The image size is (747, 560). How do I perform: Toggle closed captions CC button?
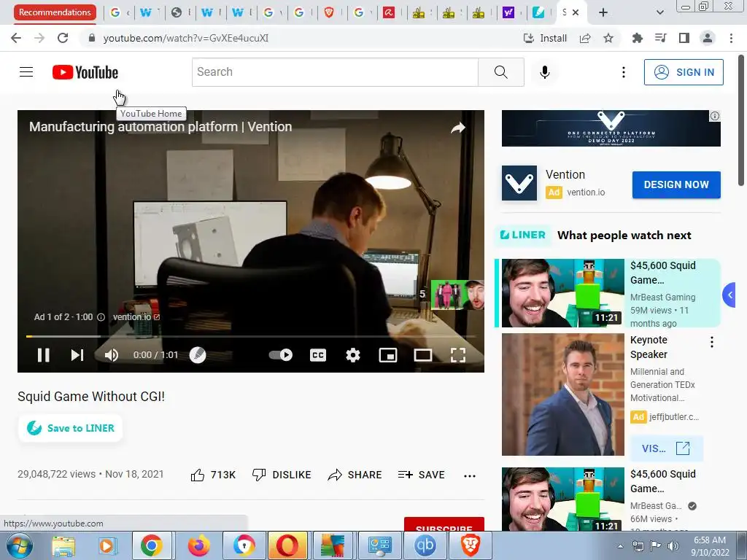click(318, 355)
